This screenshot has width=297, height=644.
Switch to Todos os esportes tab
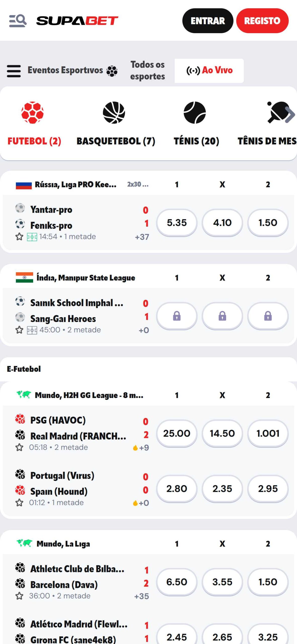[147, 70]
